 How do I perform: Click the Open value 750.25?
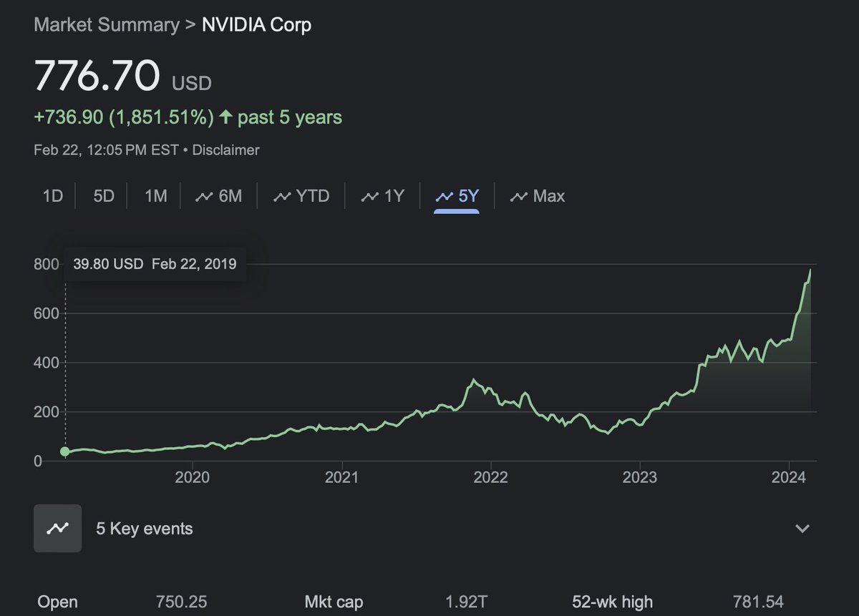(x=180, y=602)
